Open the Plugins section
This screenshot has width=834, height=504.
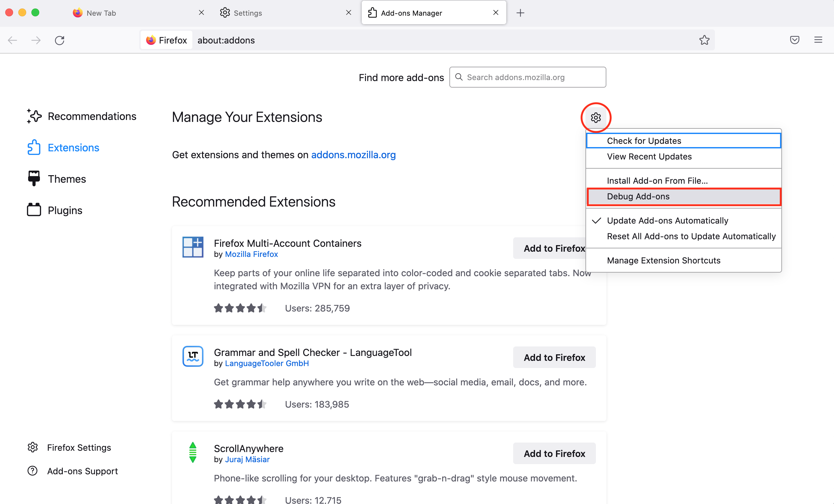coord(55,210)
